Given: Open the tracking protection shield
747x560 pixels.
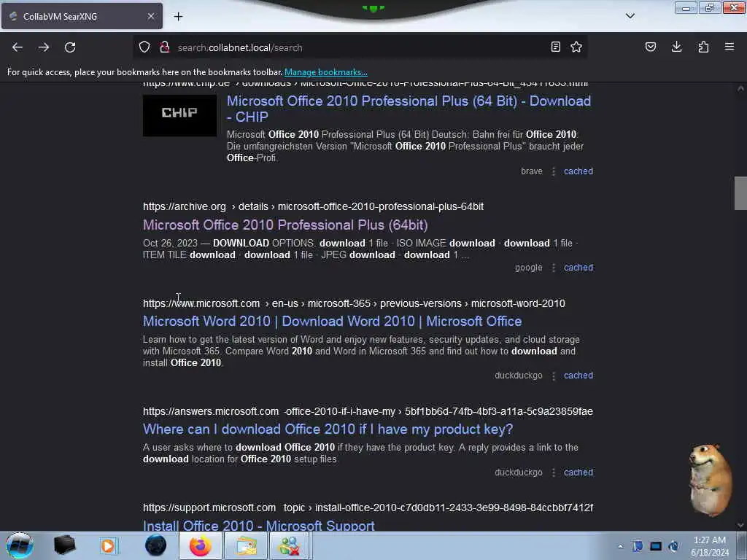Looking at the screenshot, I should pyautogui.click(x=144, y=47).
